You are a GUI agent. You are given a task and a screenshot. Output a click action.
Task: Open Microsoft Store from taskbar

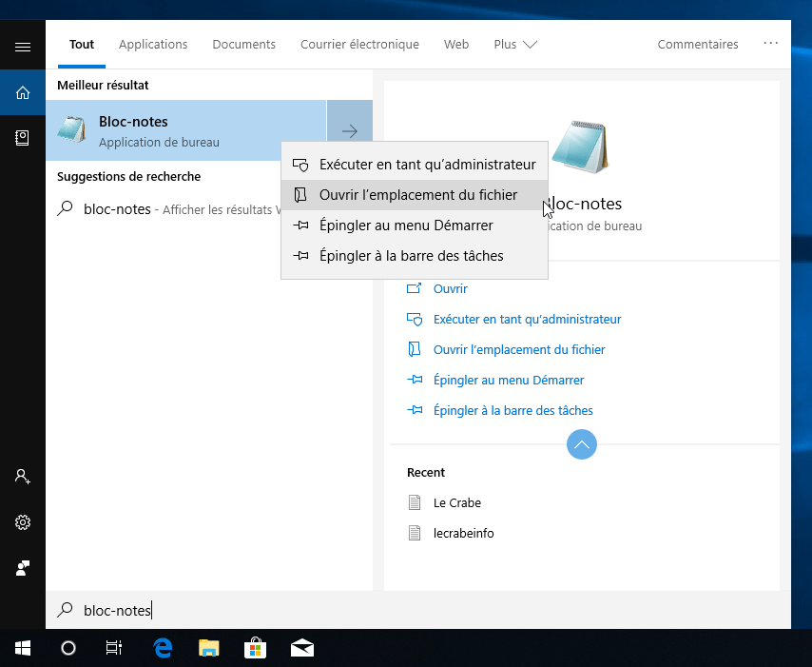(256, 648)
